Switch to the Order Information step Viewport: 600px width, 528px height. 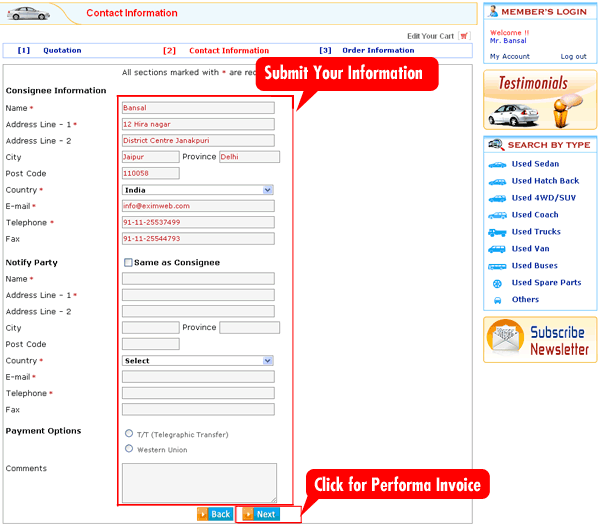point(377,50)
